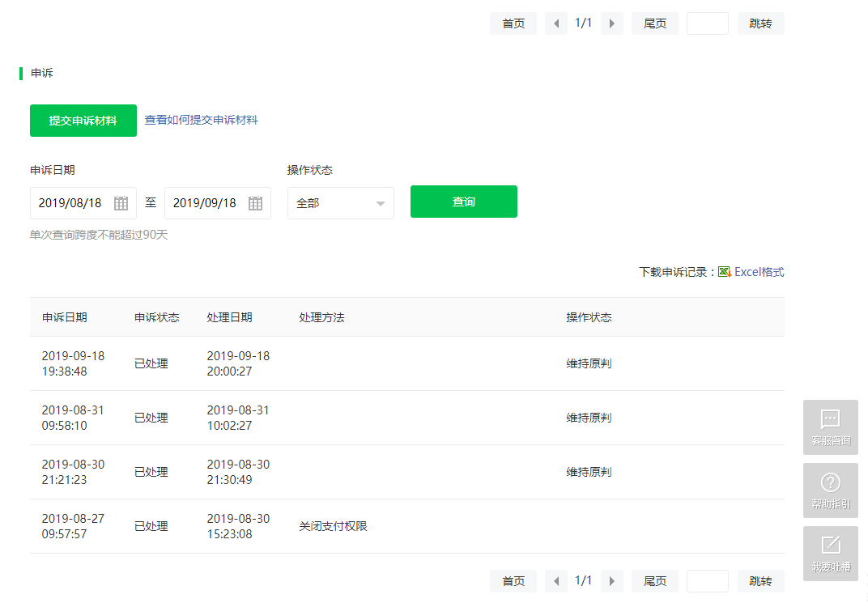This screenshot has width=868, height=603.
Task: Focus the top pager page number field
Action: coord(708,23)
